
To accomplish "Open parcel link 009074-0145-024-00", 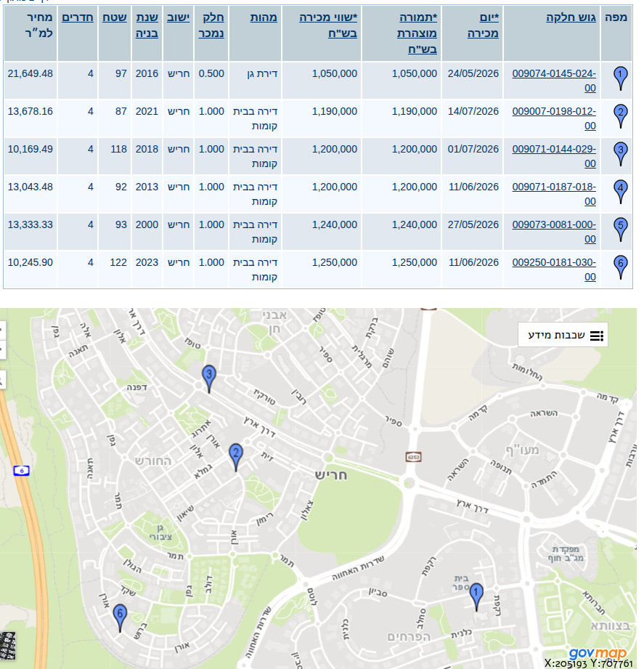I will pos(554,81).
